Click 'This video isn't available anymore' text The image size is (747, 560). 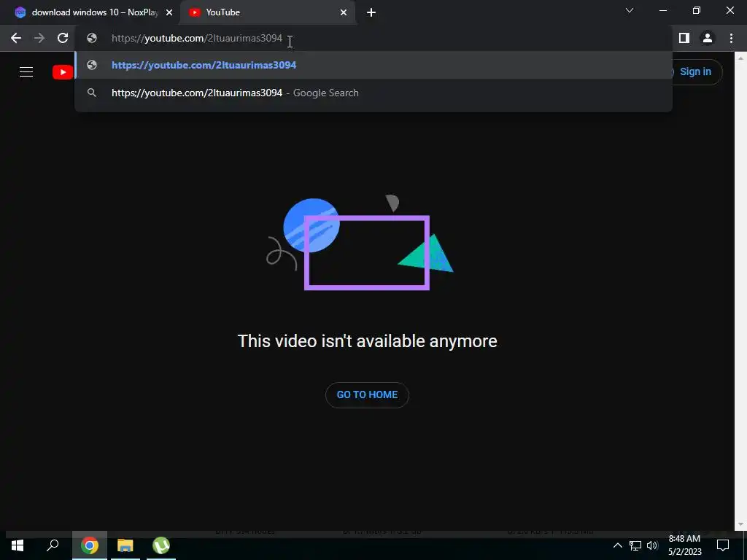click(368, 341)
